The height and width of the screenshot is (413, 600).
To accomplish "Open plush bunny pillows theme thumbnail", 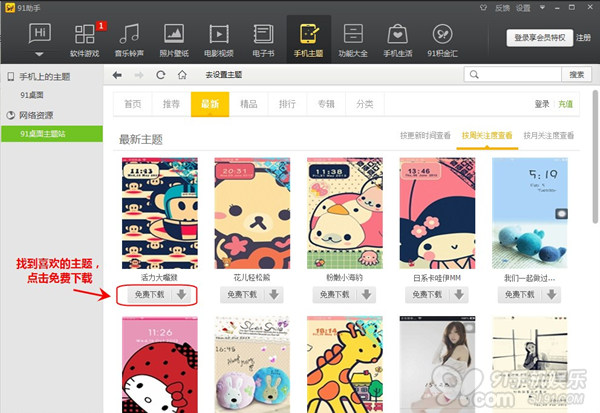I will [252, 364].
